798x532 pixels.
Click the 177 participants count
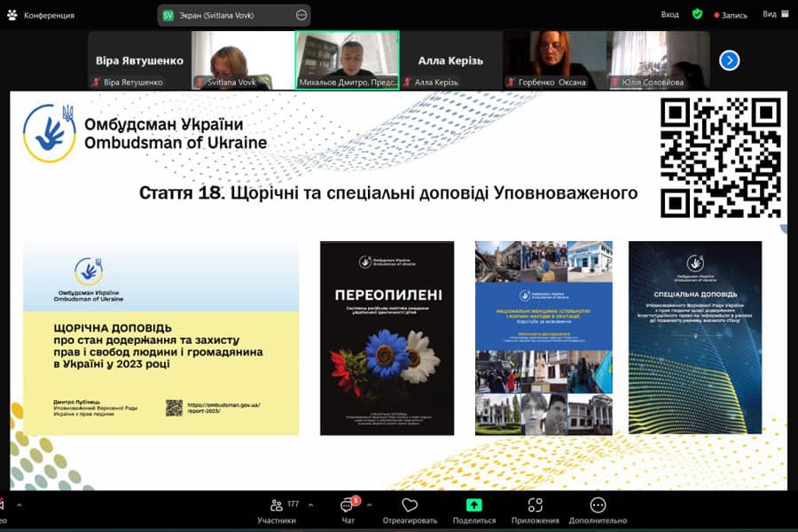tap(293, 504)
